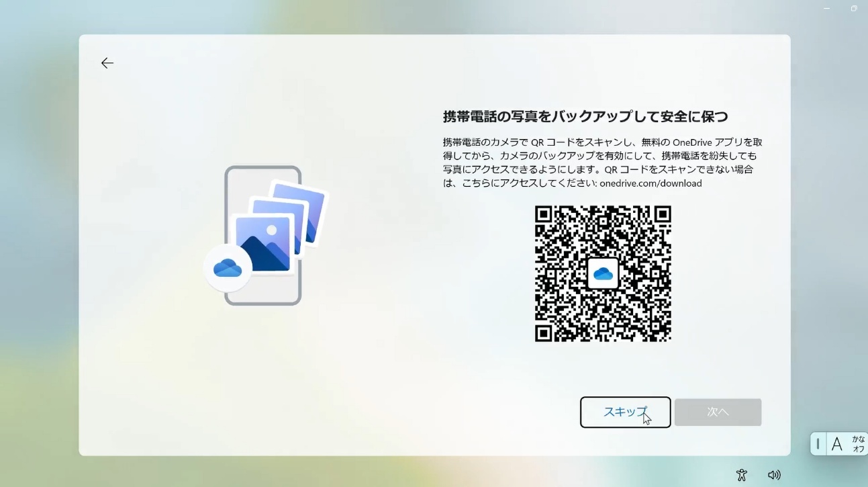The height and width of the screenshot is (487, 868).
Task: Open the accessibility icon at bottom right
Action: (x=741, y=475)
